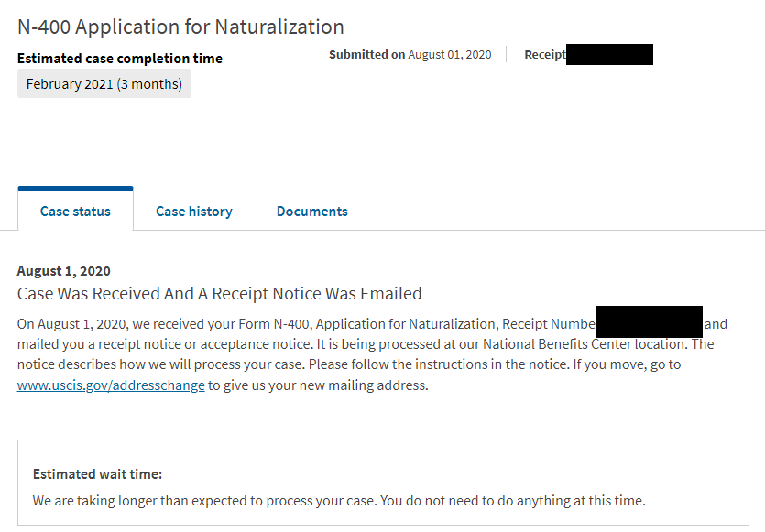Click the Receipt label in the header

pyautogui.click(x=545, y=54)
